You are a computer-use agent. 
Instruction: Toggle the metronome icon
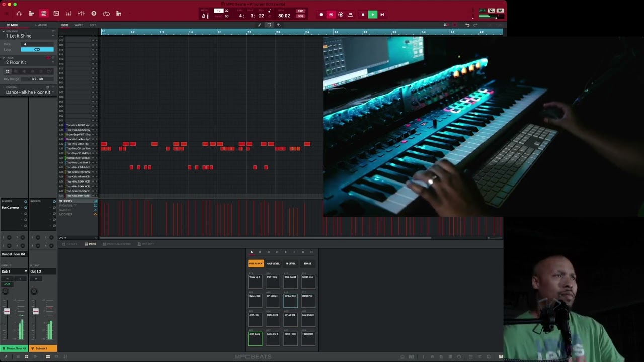pos(204,16)
